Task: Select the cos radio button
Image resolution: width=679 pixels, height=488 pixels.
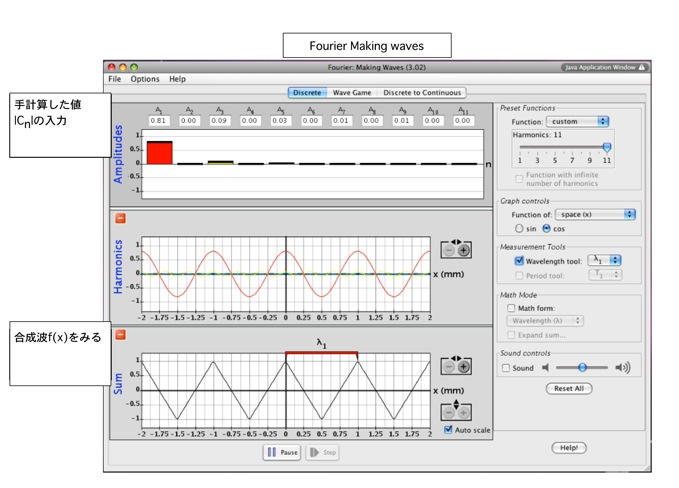Action: point(546,228)
